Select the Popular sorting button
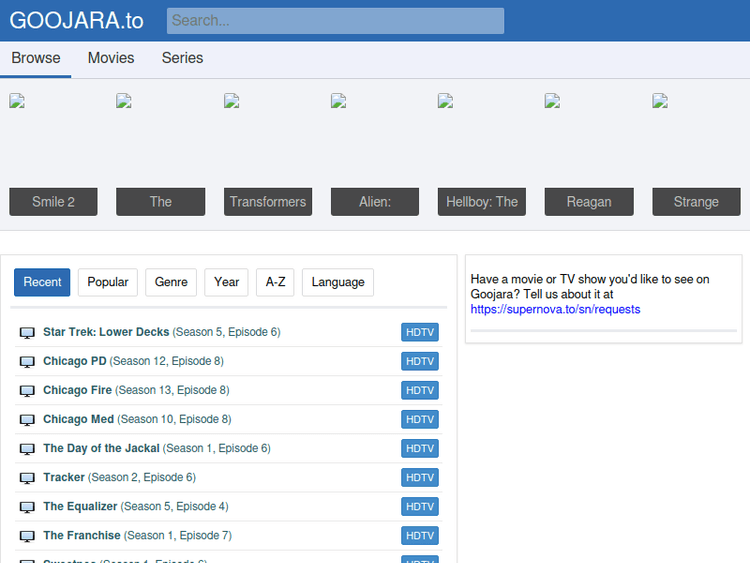 tap(108, 282)
